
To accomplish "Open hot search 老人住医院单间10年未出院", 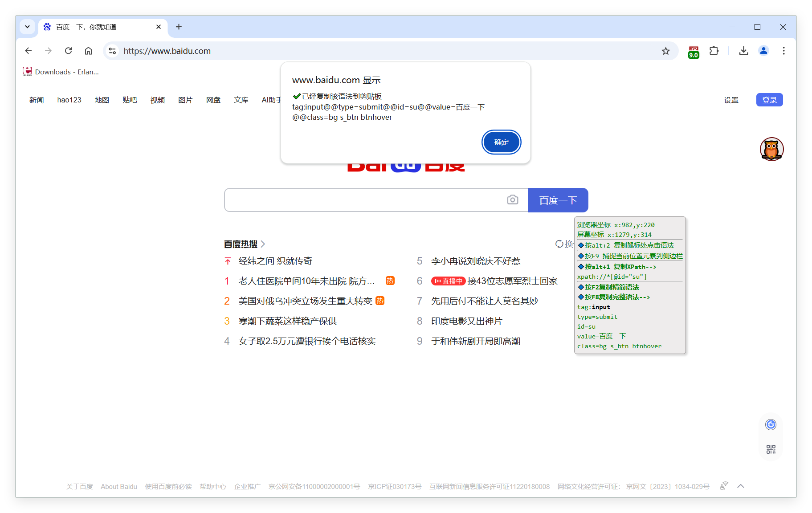I will (306, 281).
